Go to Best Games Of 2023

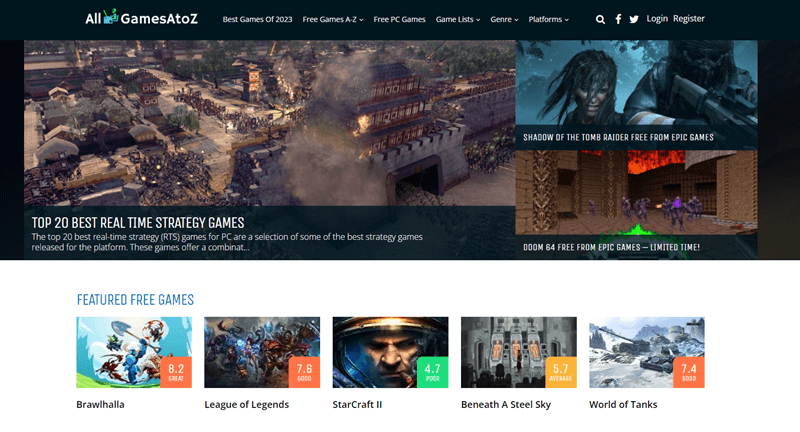point(257,19)
